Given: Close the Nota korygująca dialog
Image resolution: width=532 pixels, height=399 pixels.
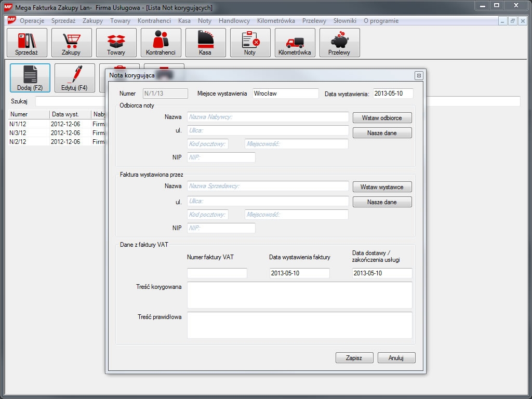Looking at the screenshot, I should point(419,75).
